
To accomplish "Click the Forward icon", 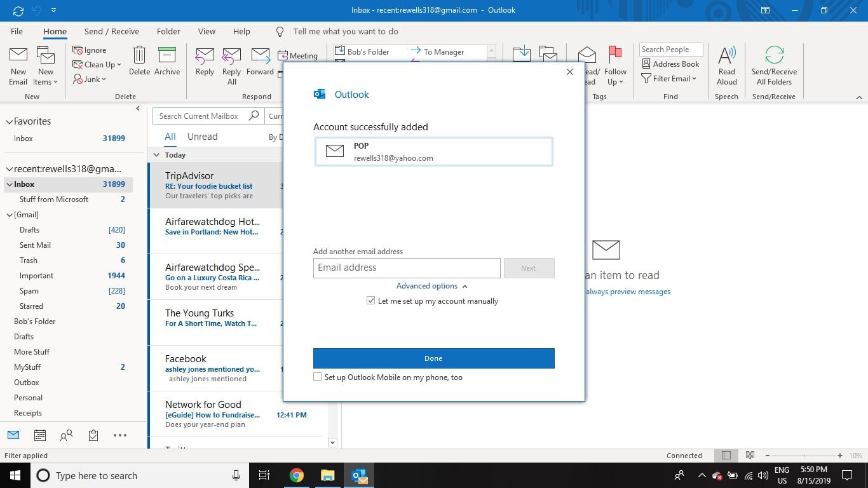I will point(261,56).
